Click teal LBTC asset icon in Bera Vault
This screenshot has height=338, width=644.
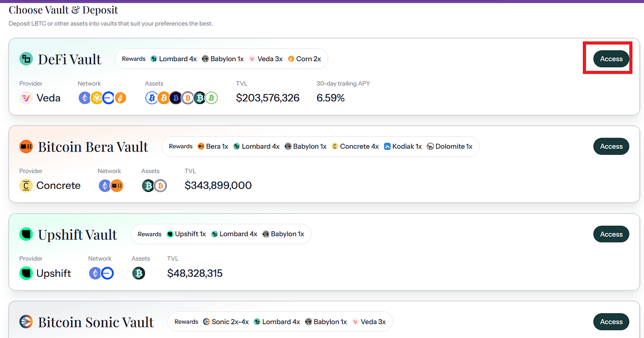coord(148,186)
